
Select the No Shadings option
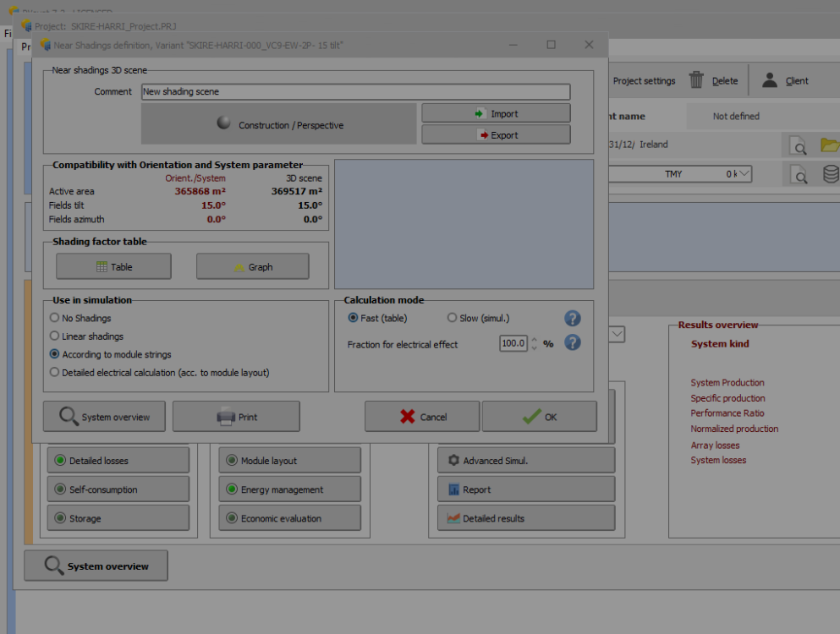click(x=55, y=319)
